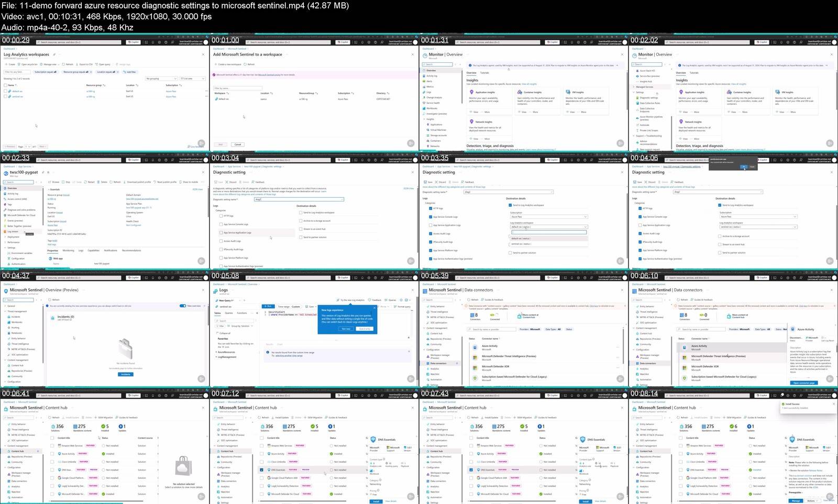Tick App Service Application Logs at 00:03:35
Screen dimensions: 838x504
point(430,225)
